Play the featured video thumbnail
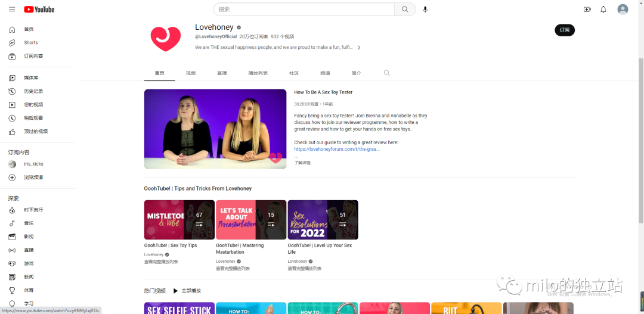This screenshot has height=314, width=644. pos(215,129)
